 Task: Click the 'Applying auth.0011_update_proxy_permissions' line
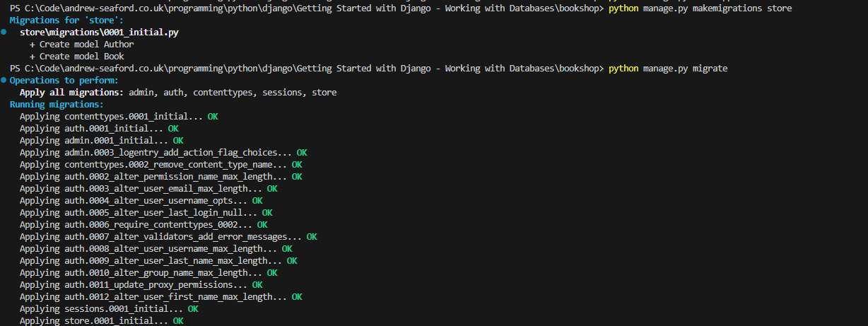point(134,285)
